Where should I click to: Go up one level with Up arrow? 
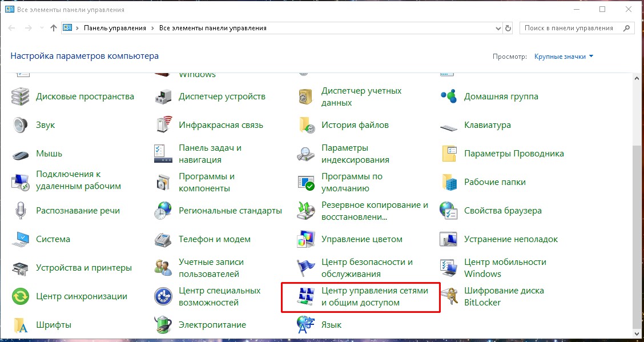coord(54,28)
